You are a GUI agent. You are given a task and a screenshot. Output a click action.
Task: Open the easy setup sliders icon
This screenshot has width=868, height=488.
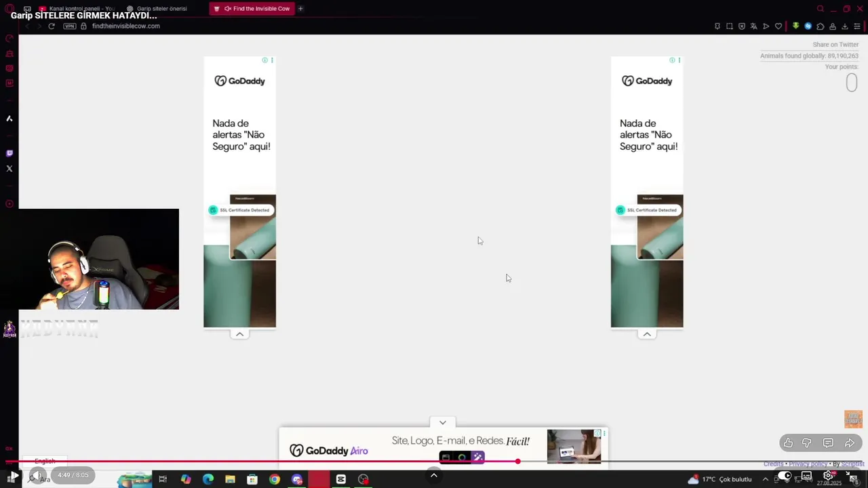click(x=857, y=26)
